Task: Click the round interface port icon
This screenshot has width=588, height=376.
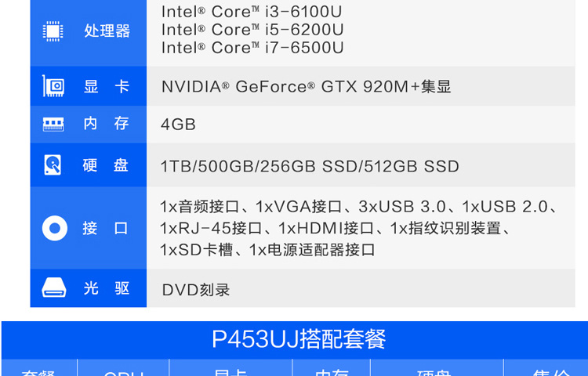Action: (55, 228)
